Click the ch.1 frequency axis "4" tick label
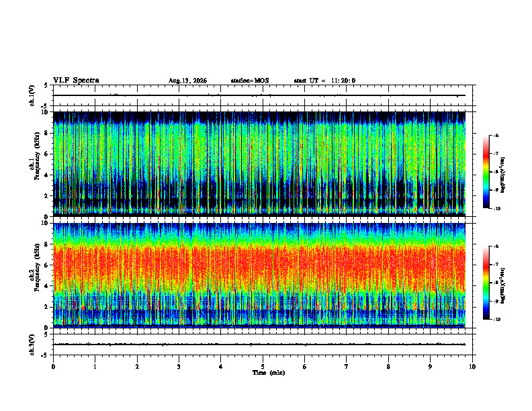Screen dimensions: 532x411 pos(47,175)
